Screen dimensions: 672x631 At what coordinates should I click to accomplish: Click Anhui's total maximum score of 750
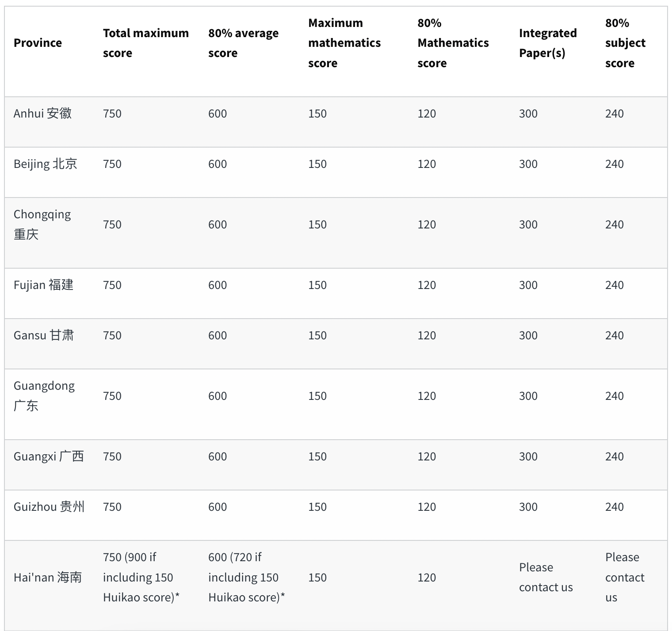tap(112, 114)
